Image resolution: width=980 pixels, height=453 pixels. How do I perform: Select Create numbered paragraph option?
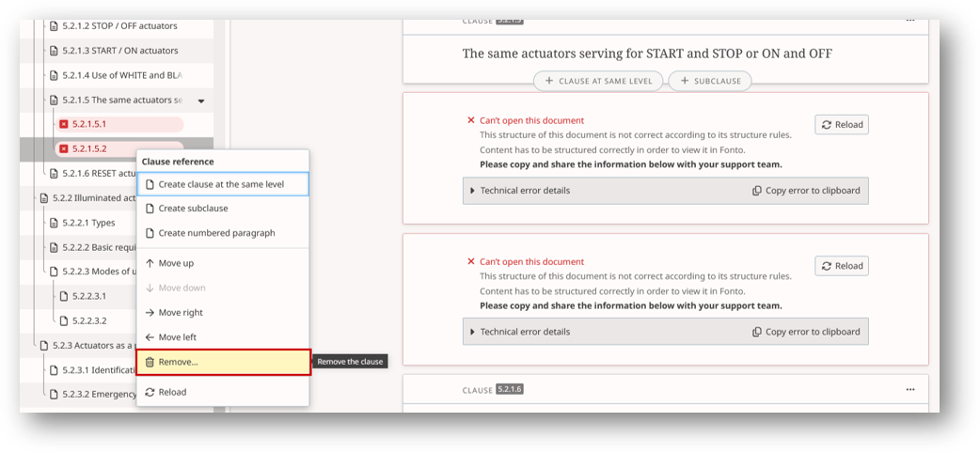[x=216, y=233]
